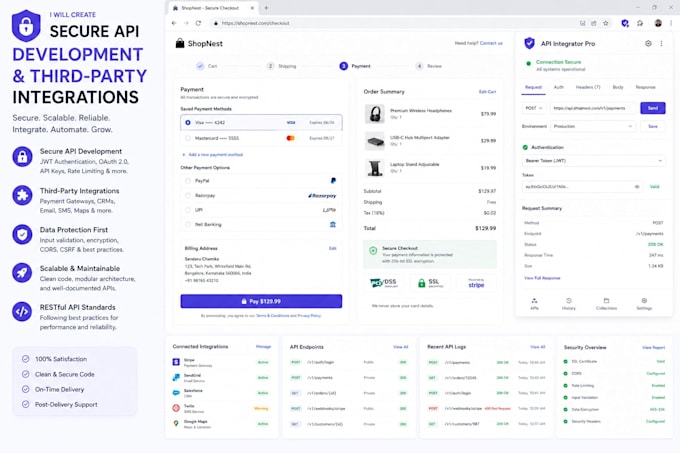680x453 pixels.
Task: Choose Razorpay payment option
Action: [261, 196]
